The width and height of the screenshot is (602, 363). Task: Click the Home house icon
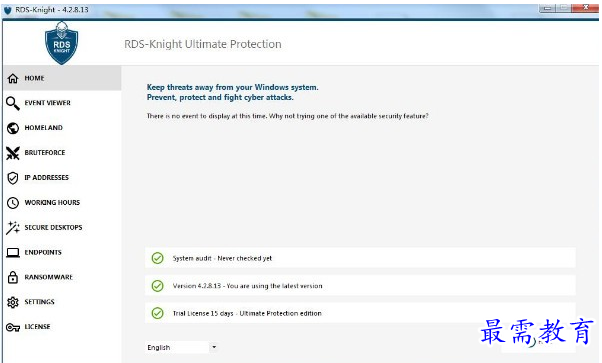tap(13, 78)
